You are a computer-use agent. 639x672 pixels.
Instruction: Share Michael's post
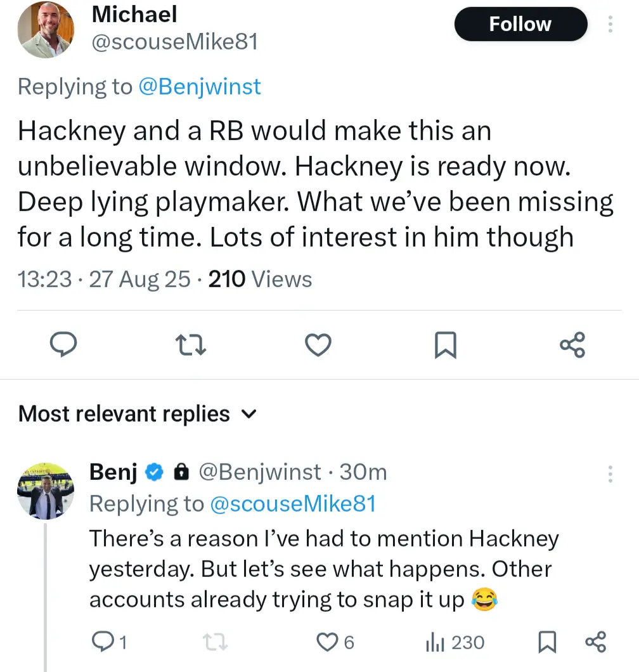click(x=573, y=345)
